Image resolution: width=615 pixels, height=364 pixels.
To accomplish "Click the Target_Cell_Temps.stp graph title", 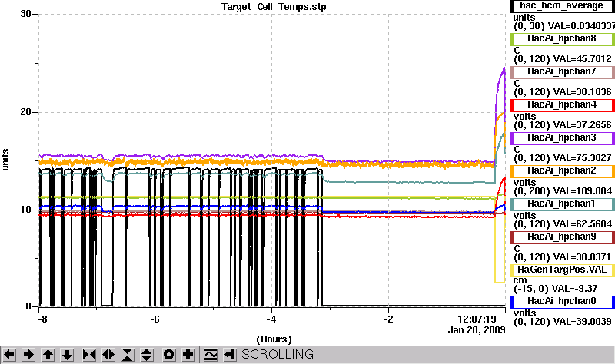I will [x=274, y=7].
